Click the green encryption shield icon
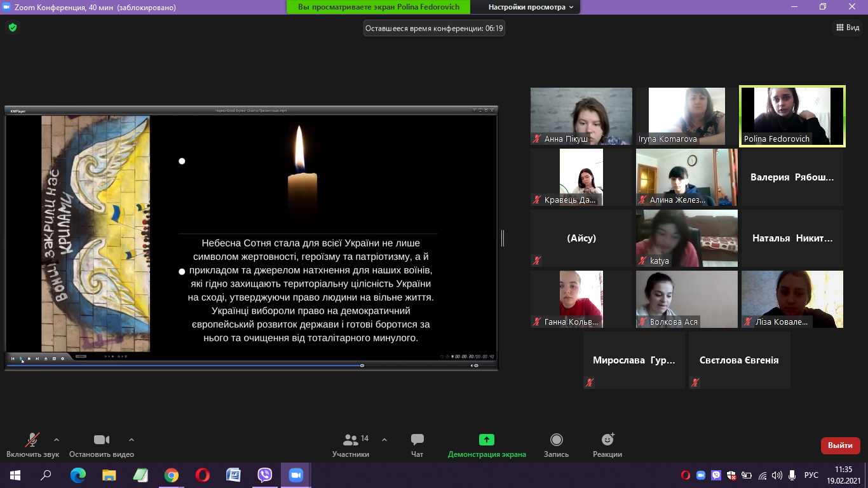This screenshot has height=488, width=868. pos(13,28)
